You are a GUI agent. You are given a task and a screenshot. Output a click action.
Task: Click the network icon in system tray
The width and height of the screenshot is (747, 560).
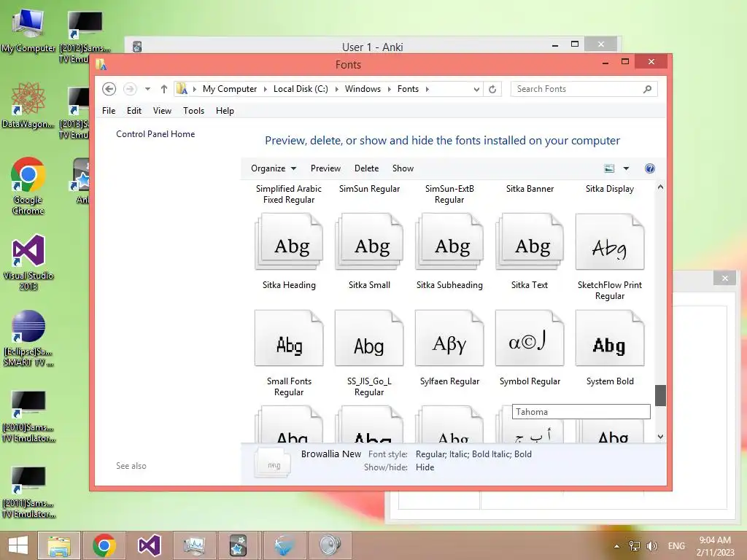point(635,545)
